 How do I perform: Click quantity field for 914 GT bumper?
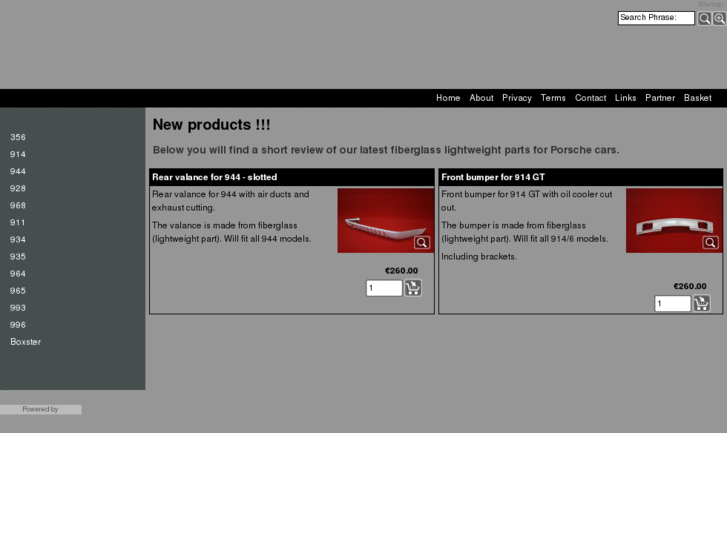click(672, 304)
